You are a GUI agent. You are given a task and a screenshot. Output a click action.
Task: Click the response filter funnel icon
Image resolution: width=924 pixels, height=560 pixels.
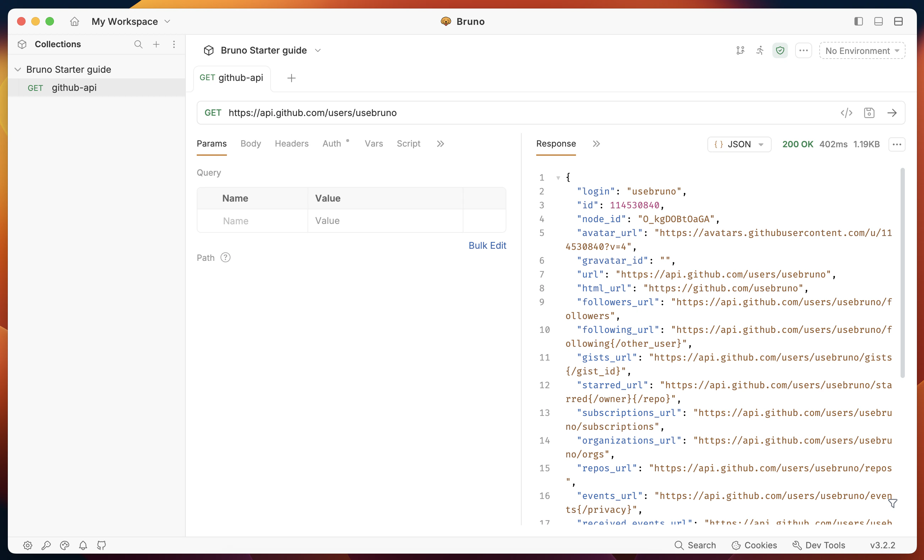pos(892,503)
